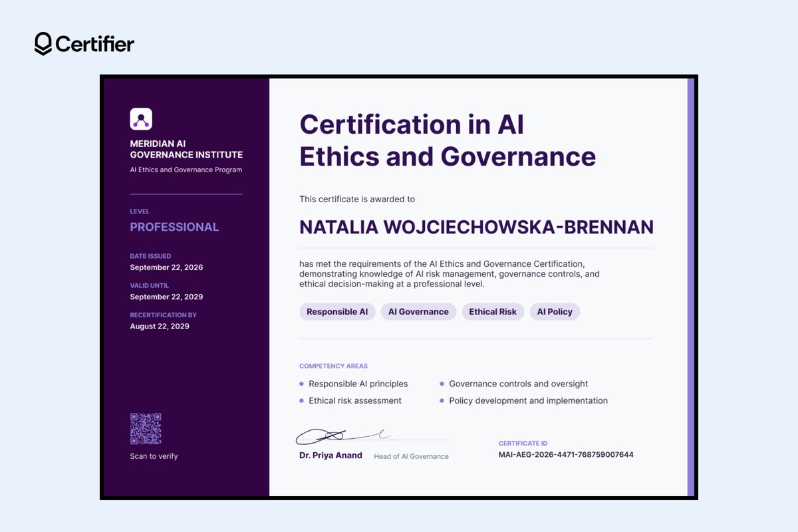Click the certificate title heading

coord(448,140)
